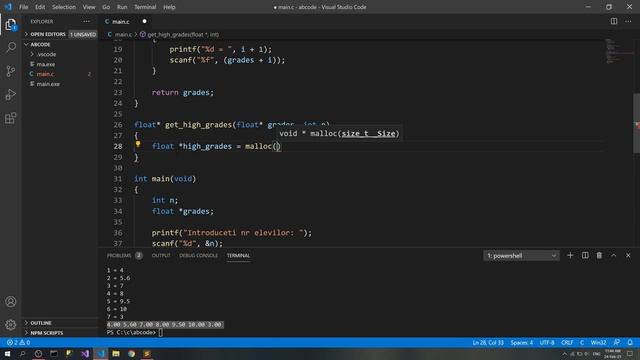
Task: Open the Run and Debug view
Action: (11, 95)
